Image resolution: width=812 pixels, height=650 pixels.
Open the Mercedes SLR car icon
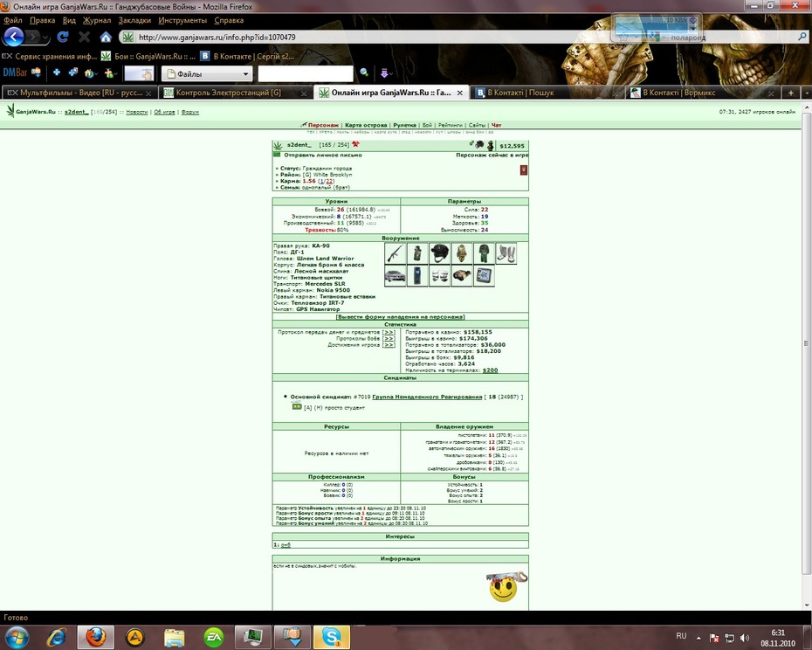click(x=396, y=276)
